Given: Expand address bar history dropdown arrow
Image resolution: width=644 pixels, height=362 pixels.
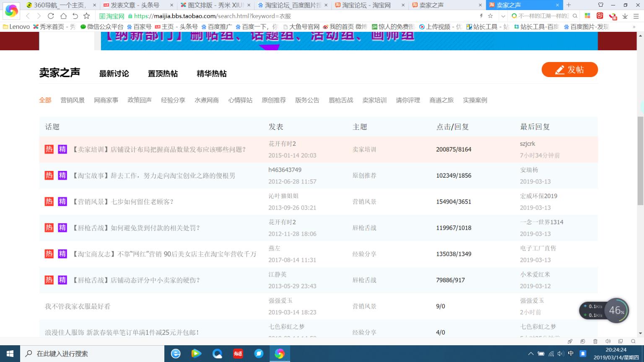Looking at the screenshot, I should [x=503, y=16].
